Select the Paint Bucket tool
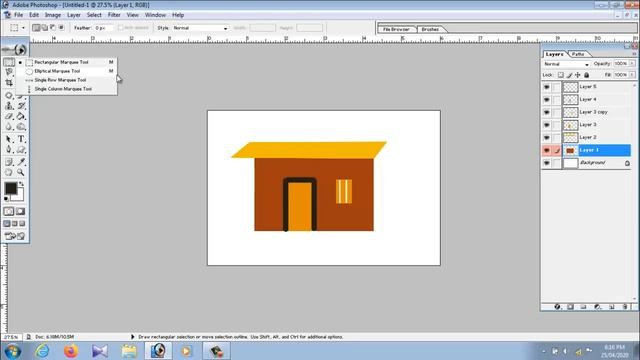This screenshot has height=360, width=640. pyautogui.click(x=21, y=116)
